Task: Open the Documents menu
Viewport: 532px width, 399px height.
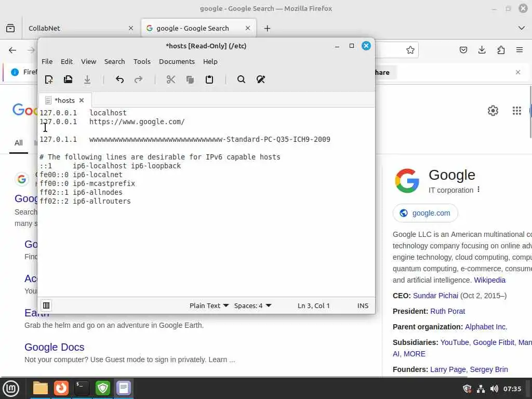Action: 177,61
